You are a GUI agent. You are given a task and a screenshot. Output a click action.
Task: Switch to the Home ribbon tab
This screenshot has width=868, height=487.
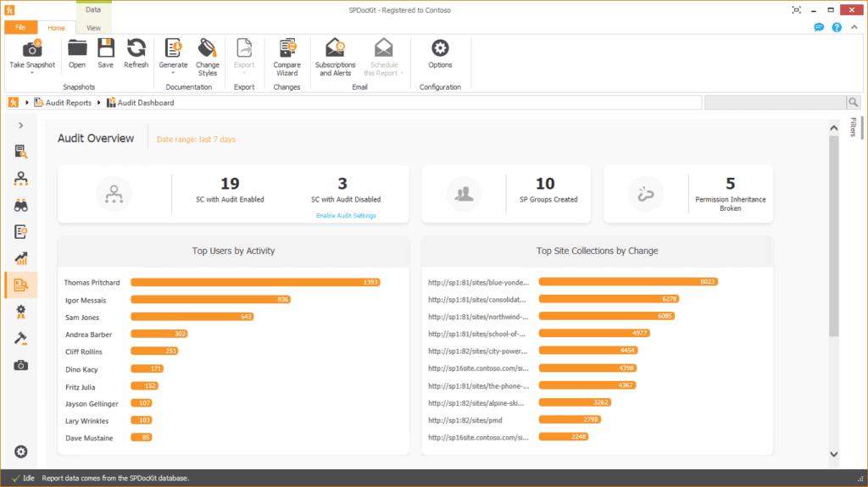tap(56, 28)
